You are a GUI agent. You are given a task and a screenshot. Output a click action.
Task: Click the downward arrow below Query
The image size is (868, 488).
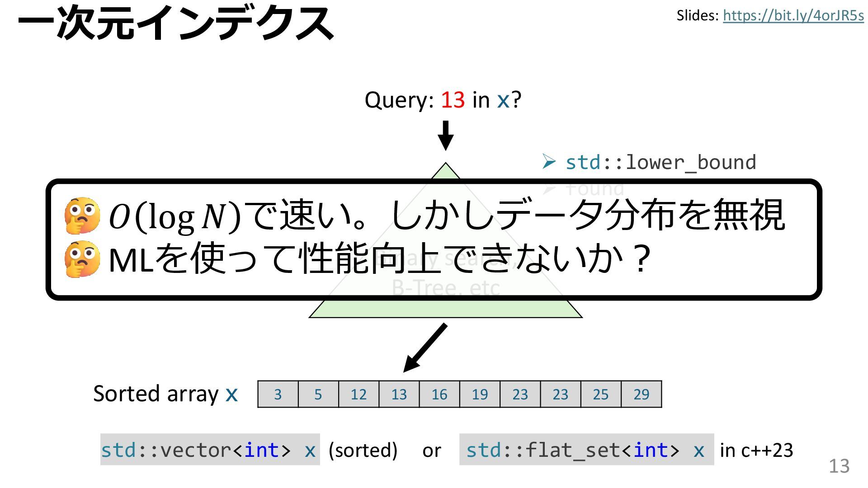445,136
